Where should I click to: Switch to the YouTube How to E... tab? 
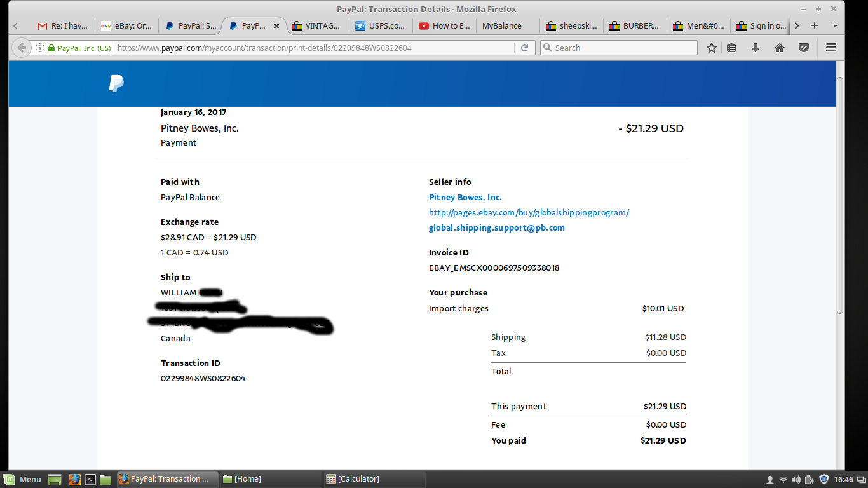point(445,26)
